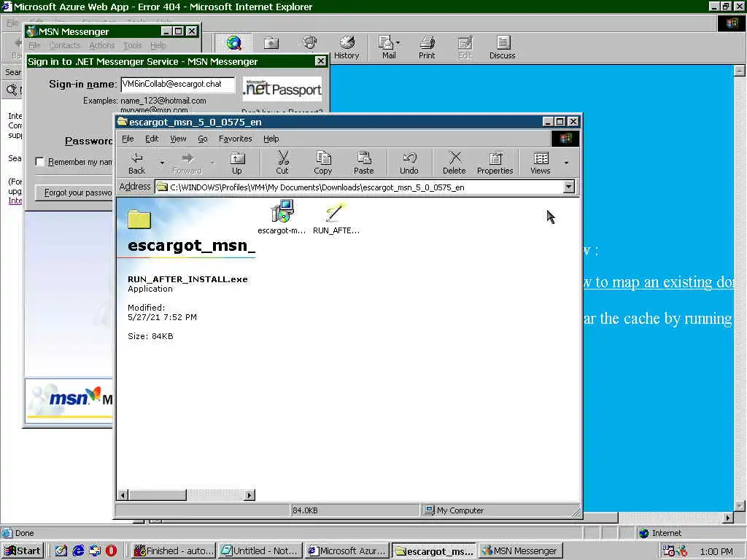The width and height of the screenshot is (747, 560).
Task: Open the Mail dropdown arrow in IE
Action: tap(398, 43)
